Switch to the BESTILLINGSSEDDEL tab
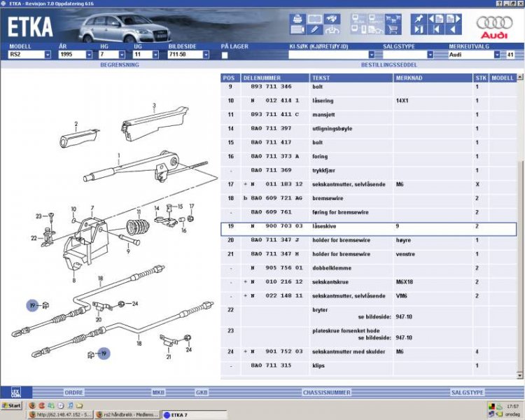525x420 pixels. 386,64
